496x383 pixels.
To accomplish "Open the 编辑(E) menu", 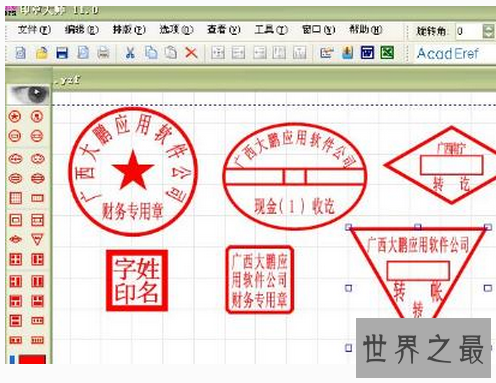I will [81, 30].
